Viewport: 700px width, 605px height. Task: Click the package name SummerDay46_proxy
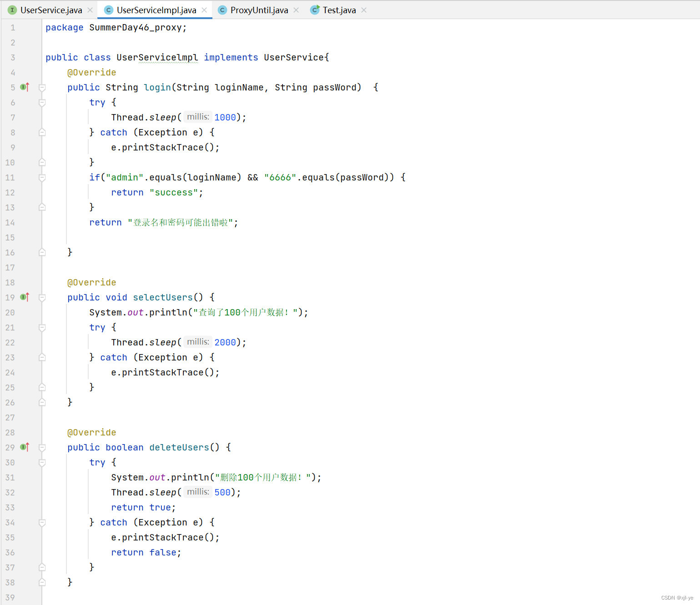(136, 27)
